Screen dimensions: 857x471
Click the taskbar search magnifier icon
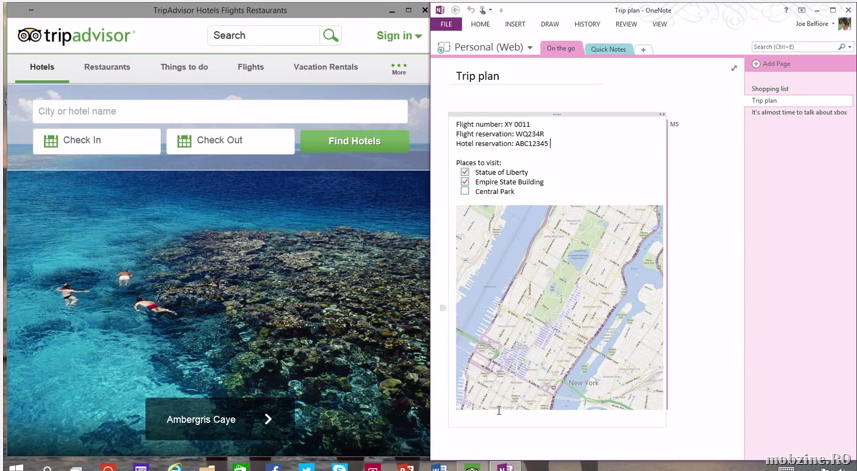[48, 468]
